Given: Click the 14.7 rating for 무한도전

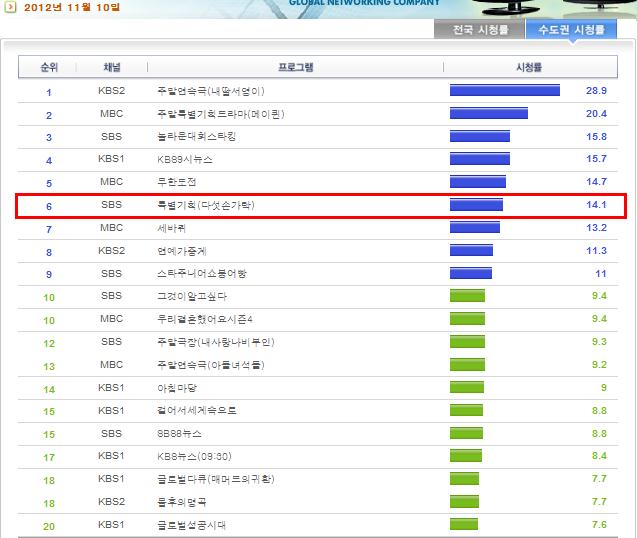Looking at the screenshot, I should pyautogui.click(x=596, y=182).
